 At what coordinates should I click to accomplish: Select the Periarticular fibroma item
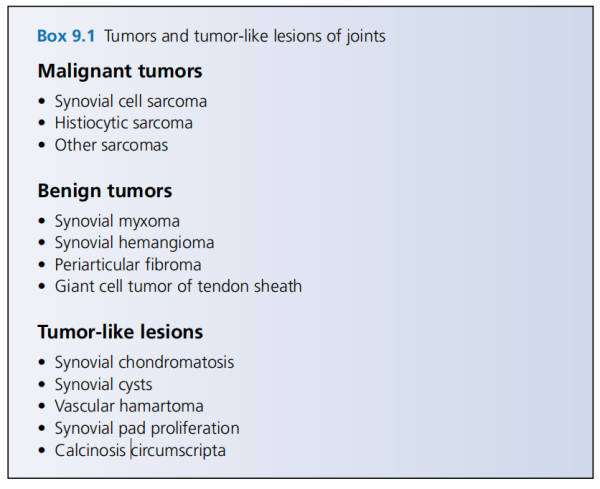point(128,265)
